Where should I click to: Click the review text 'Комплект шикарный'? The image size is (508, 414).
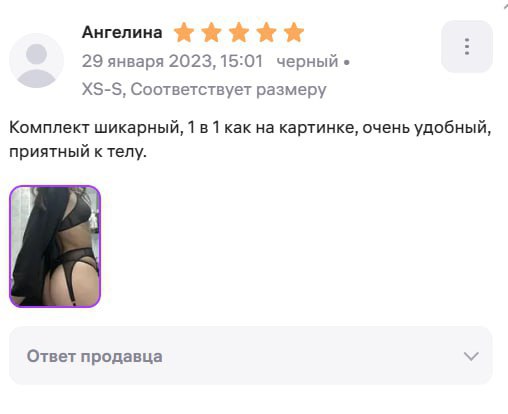coord(96,128)
